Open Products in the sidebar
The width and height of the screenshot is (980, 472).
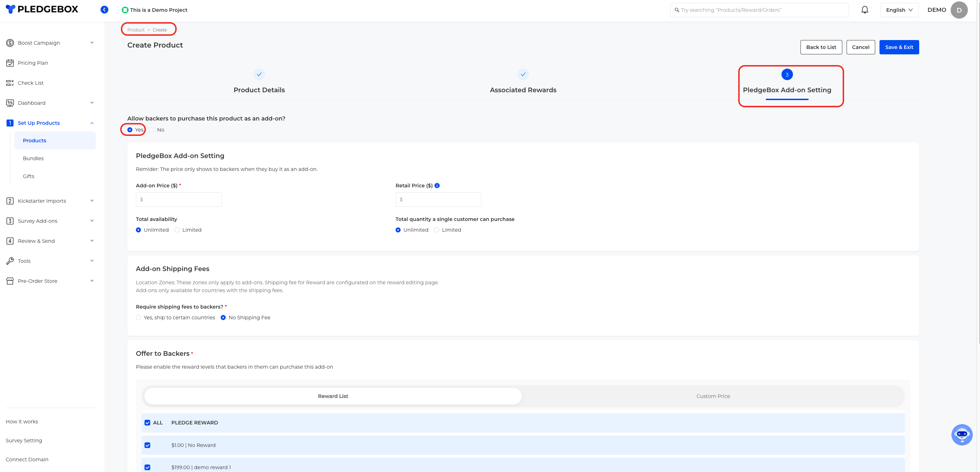pyautogui.click(x=55, y=141)
